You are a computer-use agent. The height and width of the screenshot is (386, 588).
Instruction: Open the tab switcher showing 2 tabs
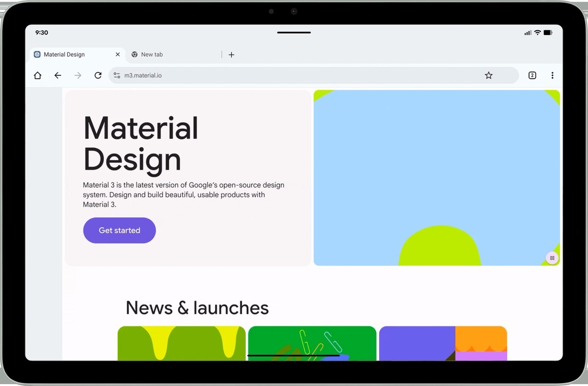(532, 75)
